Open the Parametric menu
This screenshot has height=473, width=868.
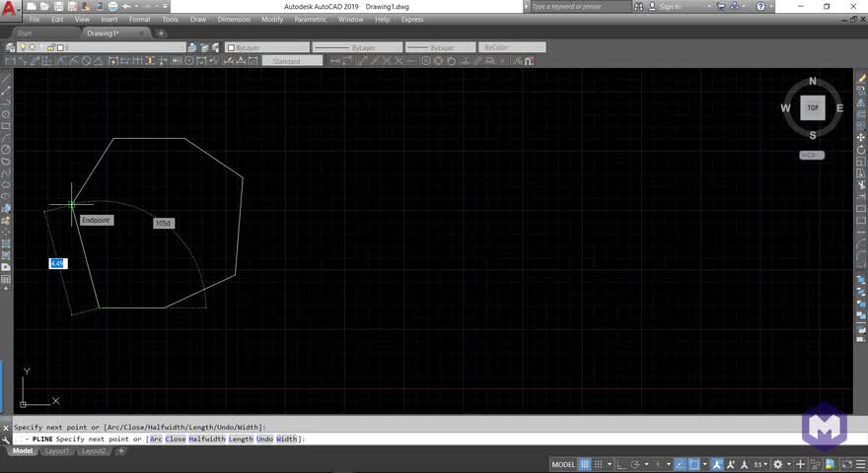[x=310, y=20]
